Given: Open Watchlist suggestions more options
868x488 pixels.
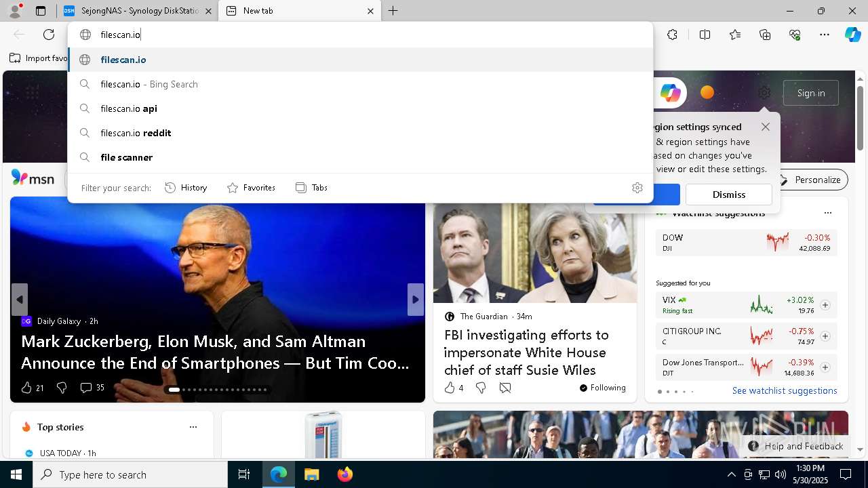Looking at the screenshot, I should click(827, 213).
